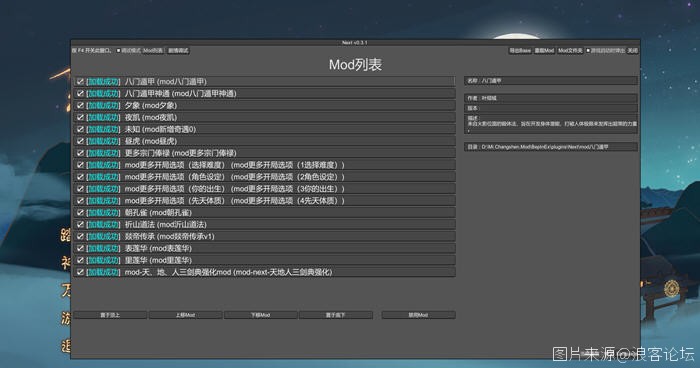Select the 更多宗门俸禄 mod row
This screenshot has width=700, height=368.
[x=265, y=153]
